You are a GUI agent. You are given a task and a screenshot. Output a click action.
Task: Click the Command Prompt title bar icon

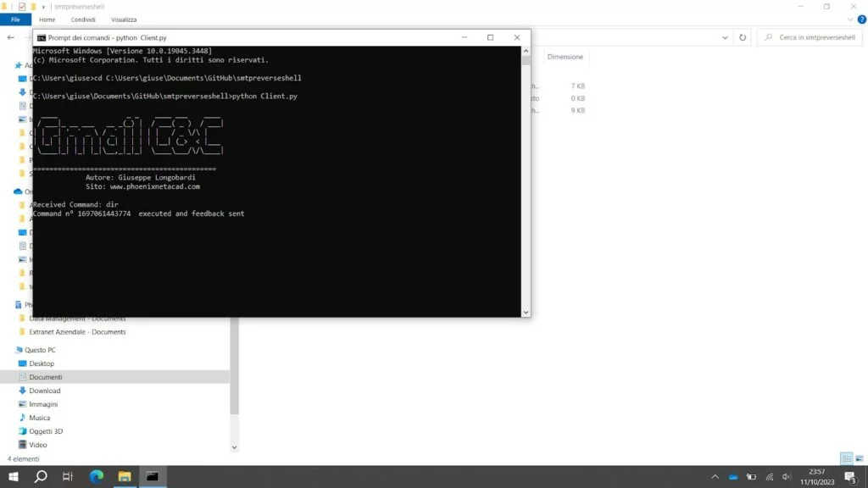(x=41, y=37)
